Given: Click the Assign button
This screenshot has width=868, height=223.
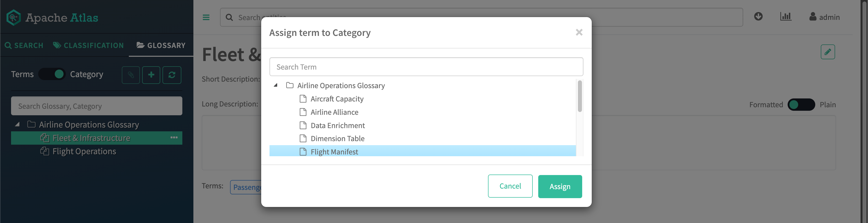Looking at the screenshot, I should [560, 186].
